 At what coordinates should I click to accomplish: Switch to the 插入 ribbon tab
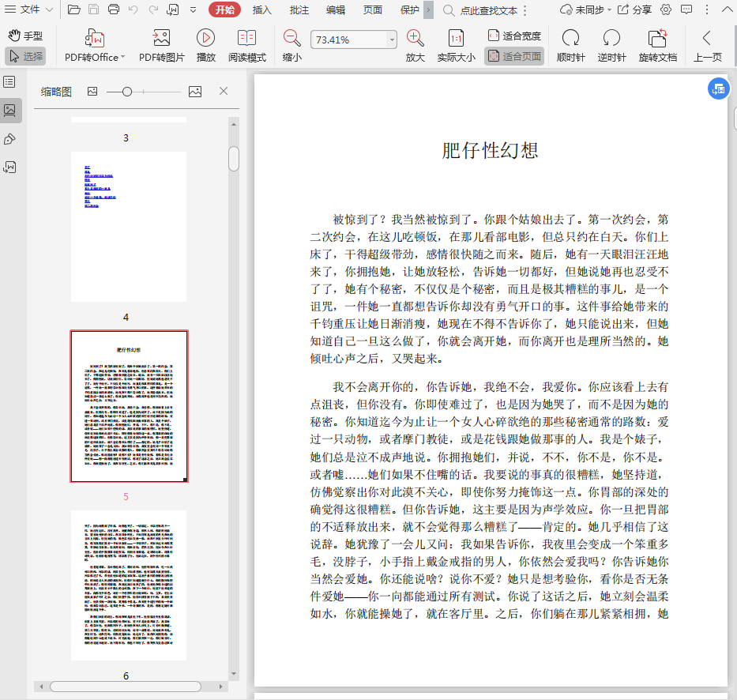[x=262, y=10]
